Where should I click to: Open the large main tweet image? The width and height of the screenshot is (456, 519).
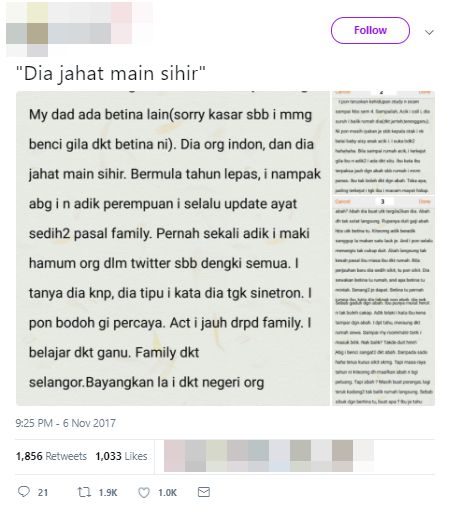[173, 248]
